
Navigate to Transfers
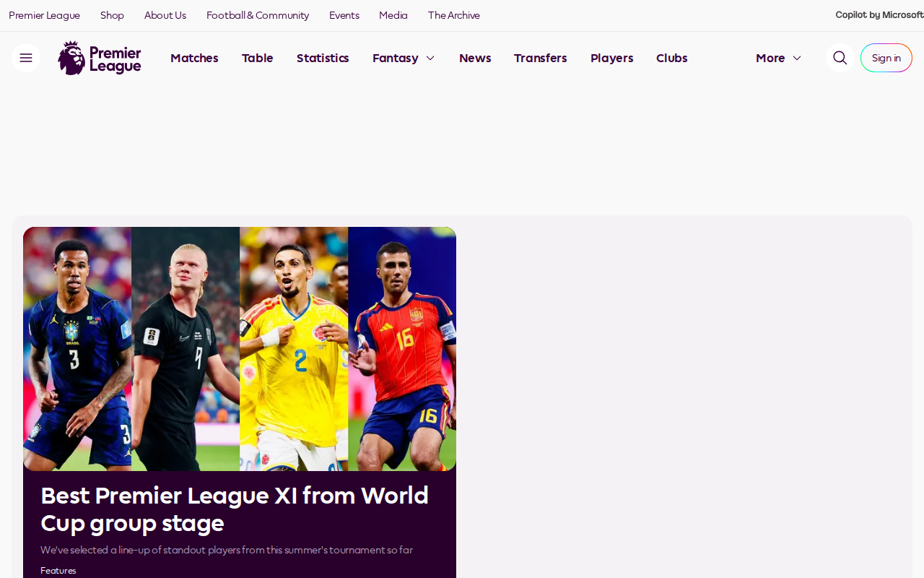541,58
